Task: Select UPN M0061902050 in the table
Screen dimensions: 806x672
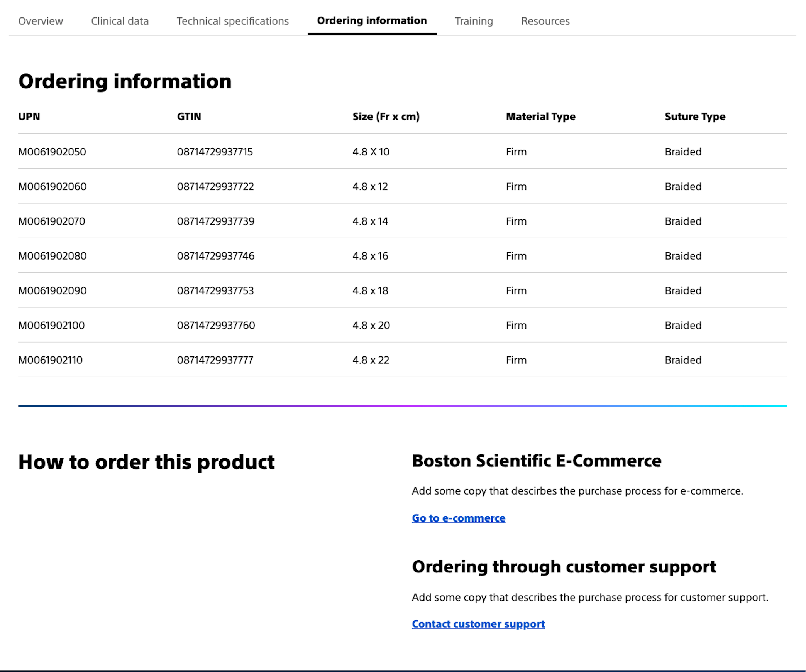Action: [52, 152]
